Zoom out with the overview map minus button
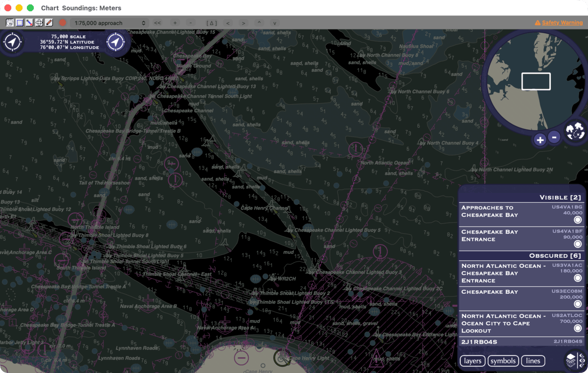Viewport: 588px width, 373px height. 554,137
